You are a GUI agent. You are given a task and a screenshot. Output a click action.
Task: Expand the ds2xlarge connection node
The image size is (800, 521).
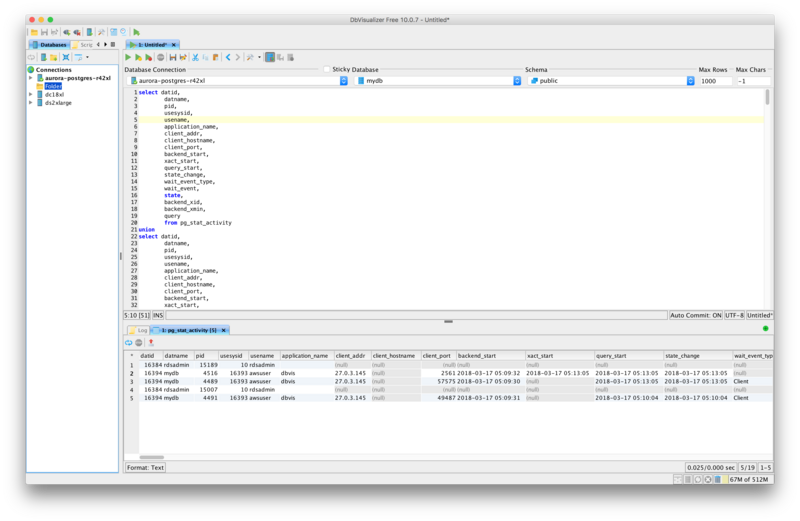(x=31, y=103)
